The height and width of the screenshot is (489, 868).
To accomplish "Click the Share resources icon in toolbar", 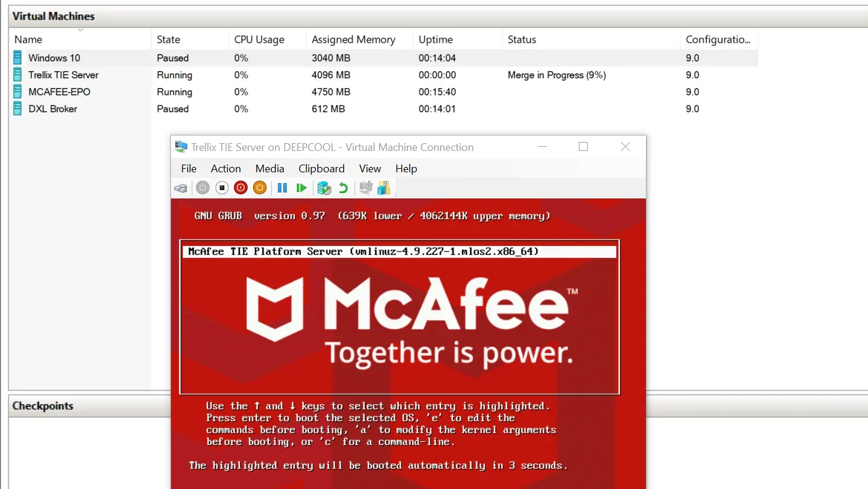I will 384,188.
